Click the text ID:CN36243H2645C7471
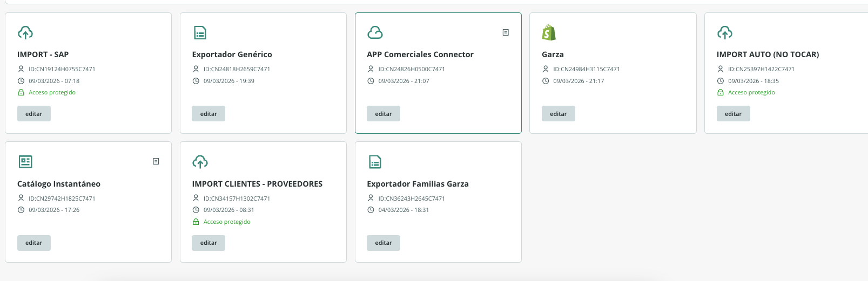Image resolution: width=868 pixels, height=281 pixels. pos(412,198)
